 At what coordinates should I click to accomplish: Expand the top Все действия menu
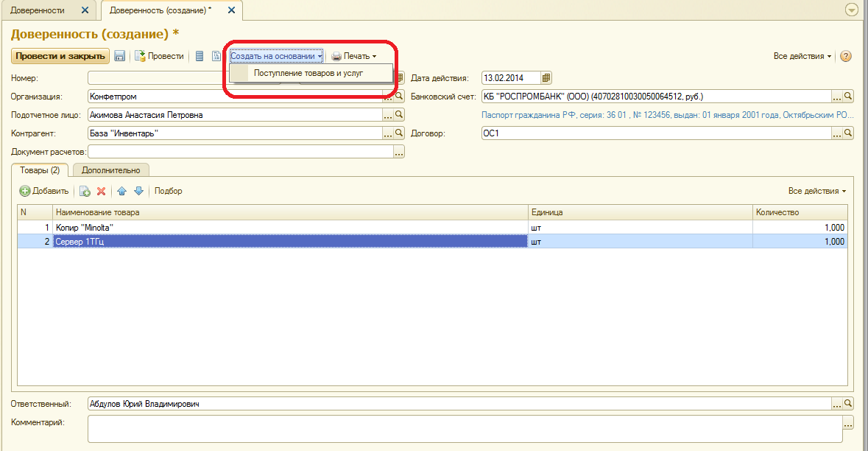coord(802,56)
